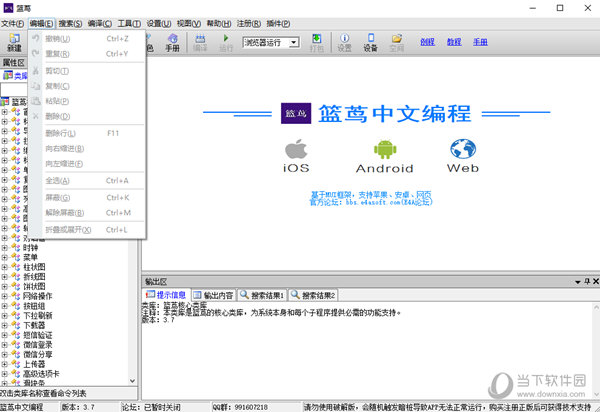600x412 pixels.
Task: Click the clipboard icon beside 粘贴
Action: 36,101
